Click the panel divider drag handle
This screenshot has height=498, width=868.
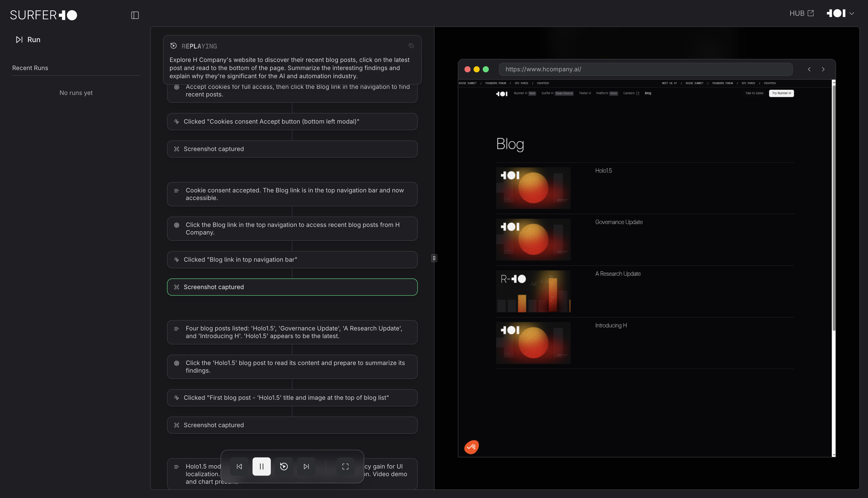pyautogui.click(x=434, y=258)
